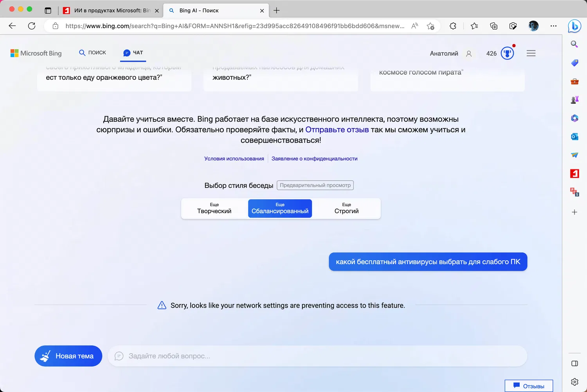Switch to the ПОИСК tab
The image size is (587, 392).
tap(93, 53)
